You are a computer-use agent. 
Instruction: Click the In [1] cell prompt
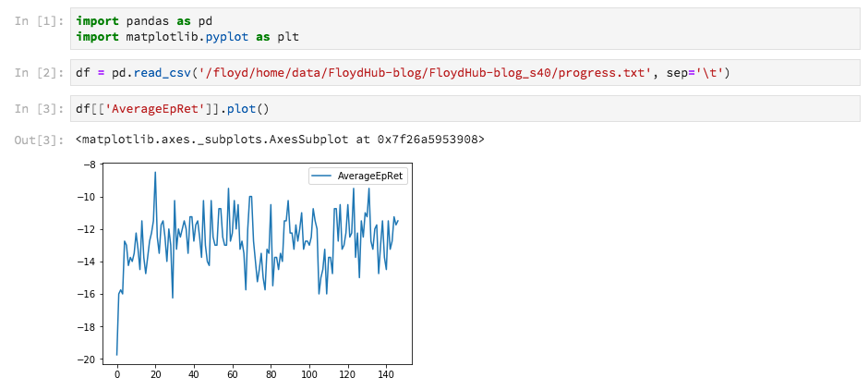pos(39,20)
